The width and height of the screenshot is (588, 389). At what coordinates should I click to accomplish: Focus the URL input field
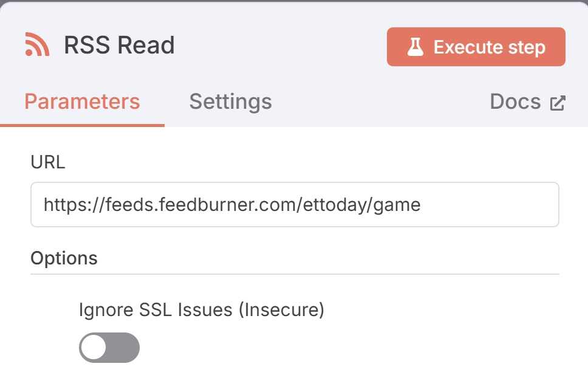coord(295,204)
